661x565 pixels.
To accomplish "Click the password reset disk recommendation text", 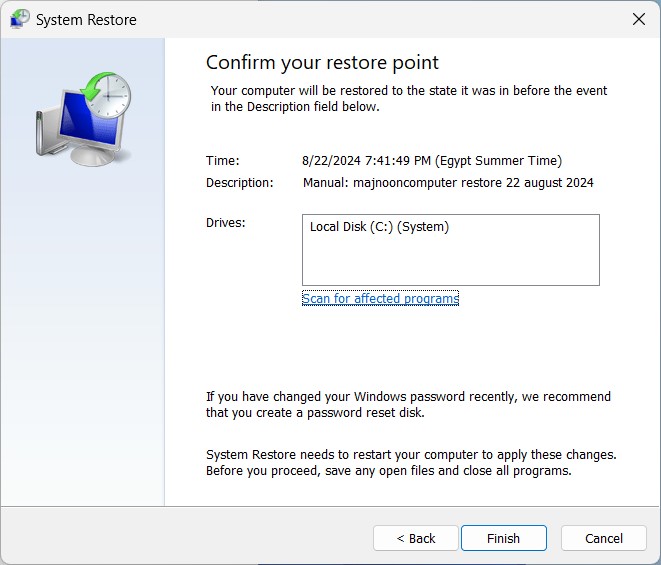I will tap(407, 405).
